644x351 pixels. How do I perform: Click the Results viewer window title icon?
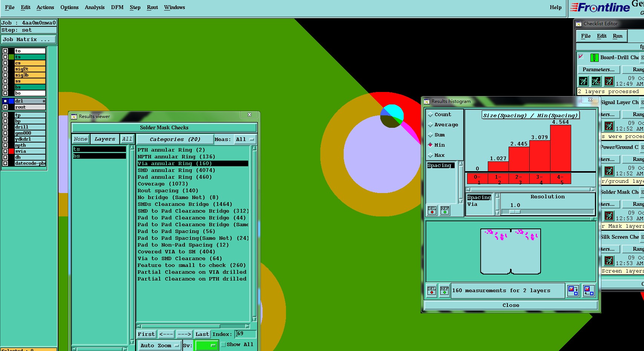click(74, 116)
